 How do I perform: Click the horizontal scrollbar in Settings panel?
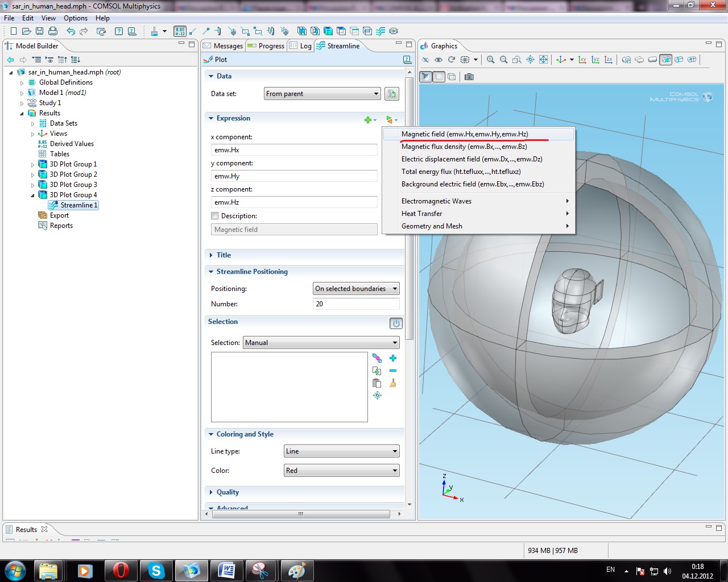(x=301, y=514)
